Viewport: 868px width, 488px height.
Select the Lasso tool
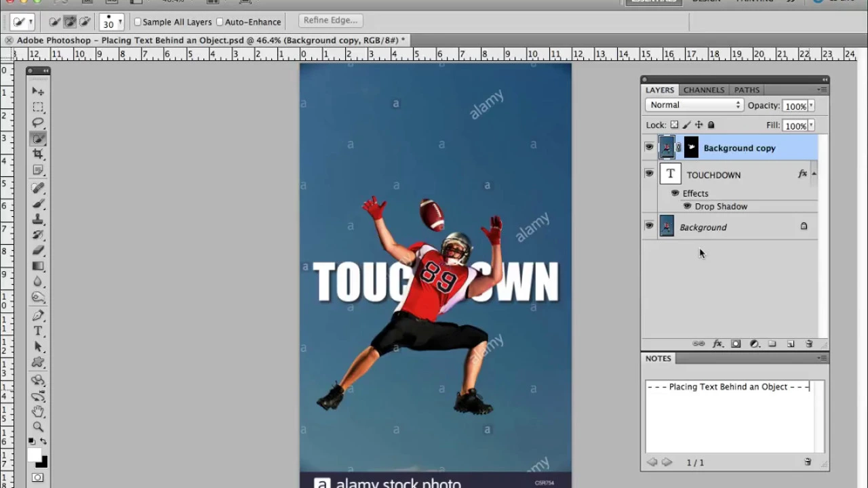click(38, 123)
